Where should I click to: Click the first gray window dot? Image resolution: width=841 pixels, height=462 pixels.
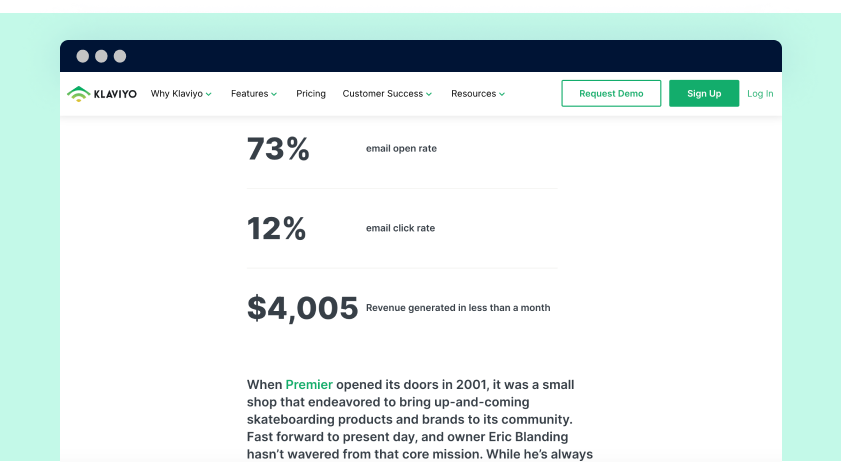tap(83, 56)
